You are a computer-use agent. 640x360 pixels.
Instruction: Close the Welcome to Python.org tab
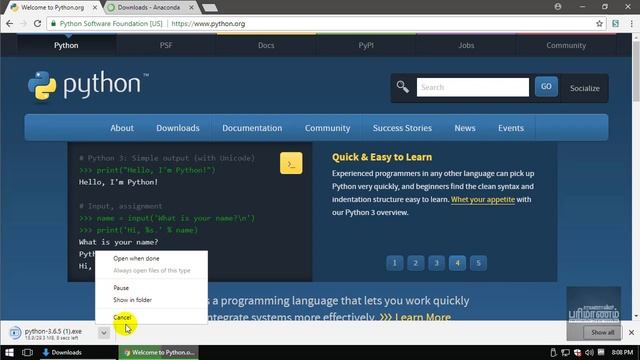point(95,7)
